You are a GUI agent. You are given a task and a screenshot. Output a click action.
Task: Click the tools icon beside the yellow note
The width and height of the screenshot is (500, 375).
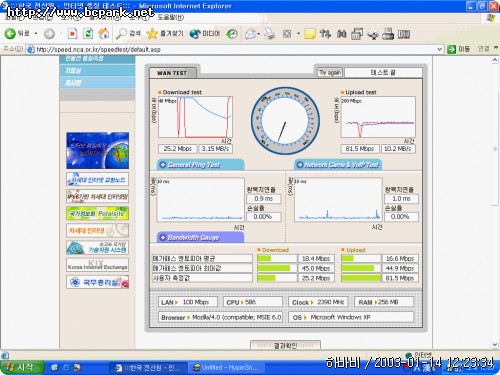pyautogui.click(x=325, y=34)
